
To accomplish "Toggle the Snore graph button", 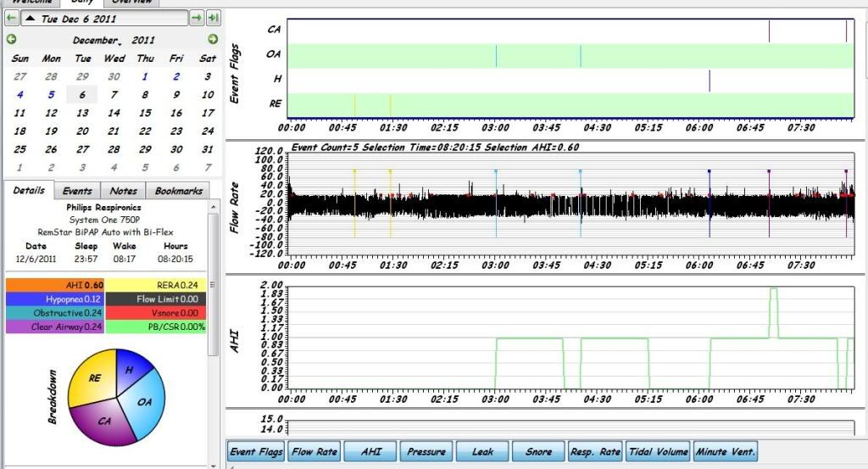I will pyautogui.click(x=538, y=451).
